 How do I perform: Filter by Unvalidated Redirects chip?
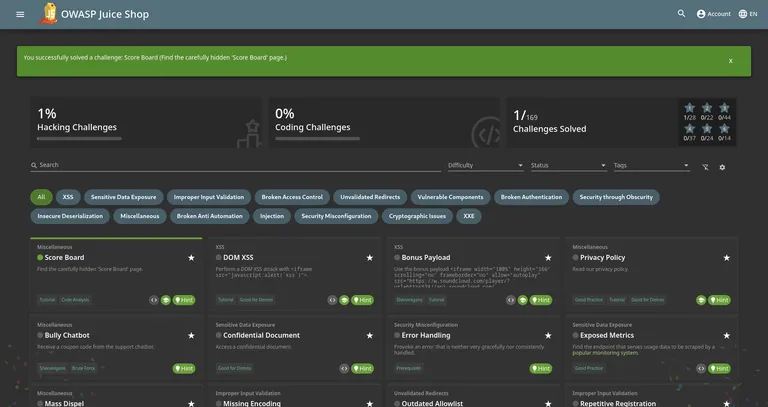pyautogui.click(x=370, y=197)
